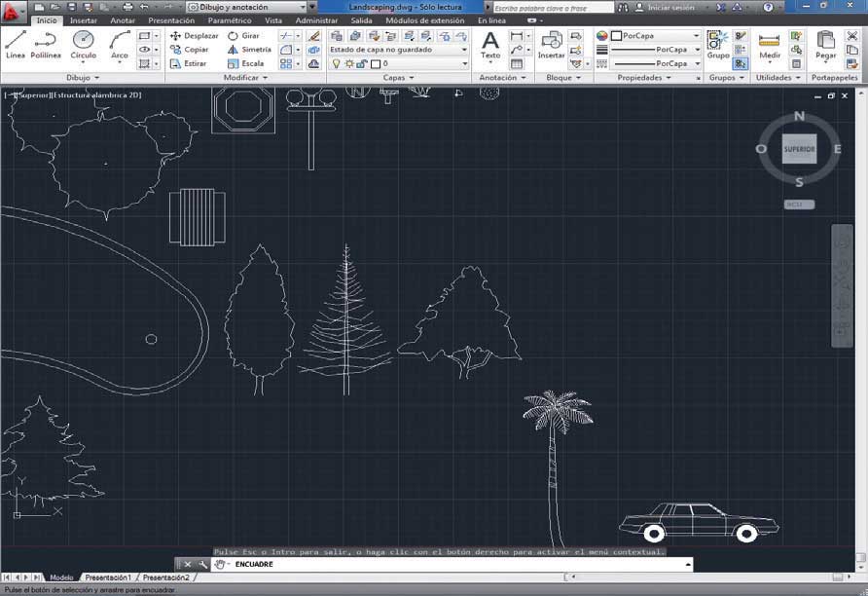Expand the Capas panel
Image resolution: width=868 pixels, height=596 pixels.
tap(399, 78)
